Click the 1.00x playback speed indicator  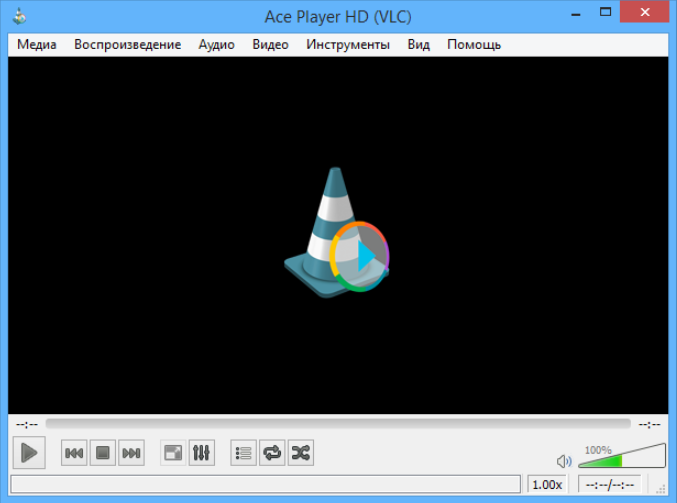pos(546,484)
